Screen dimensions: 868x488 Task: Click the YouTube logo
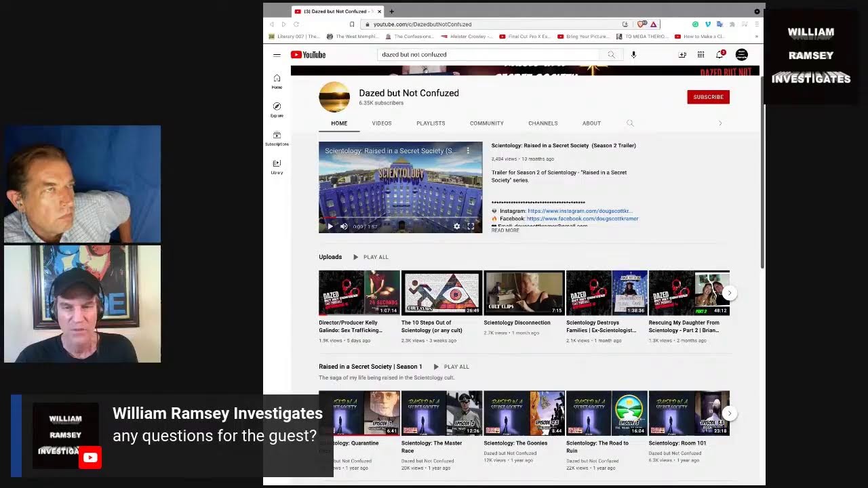(309, 55)
